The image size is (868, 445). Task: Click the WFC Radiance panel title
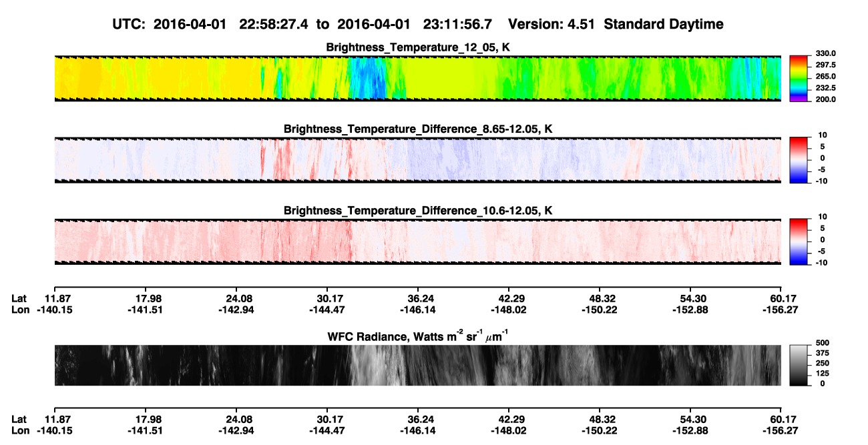click(x=418, y=336)
